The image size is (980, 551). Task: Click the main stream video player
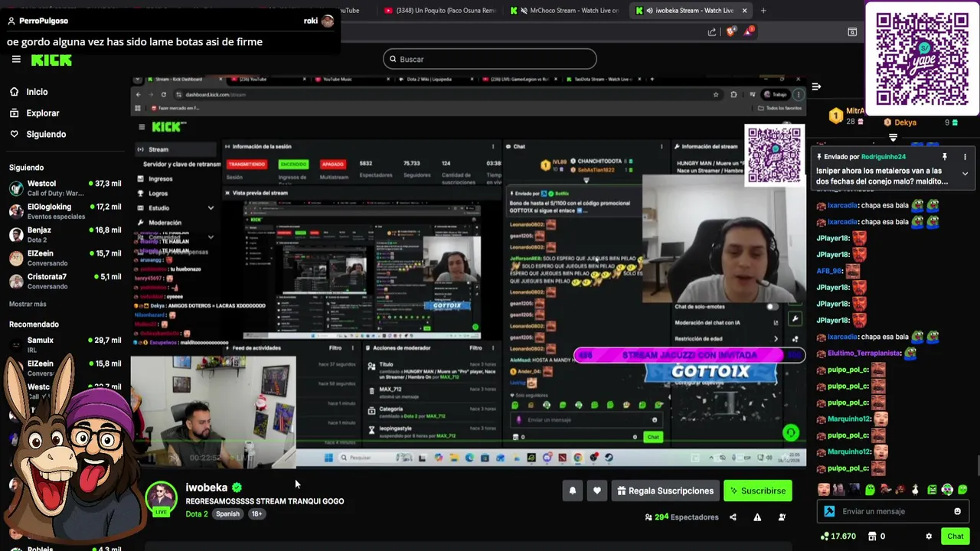(x=467, y=272)
